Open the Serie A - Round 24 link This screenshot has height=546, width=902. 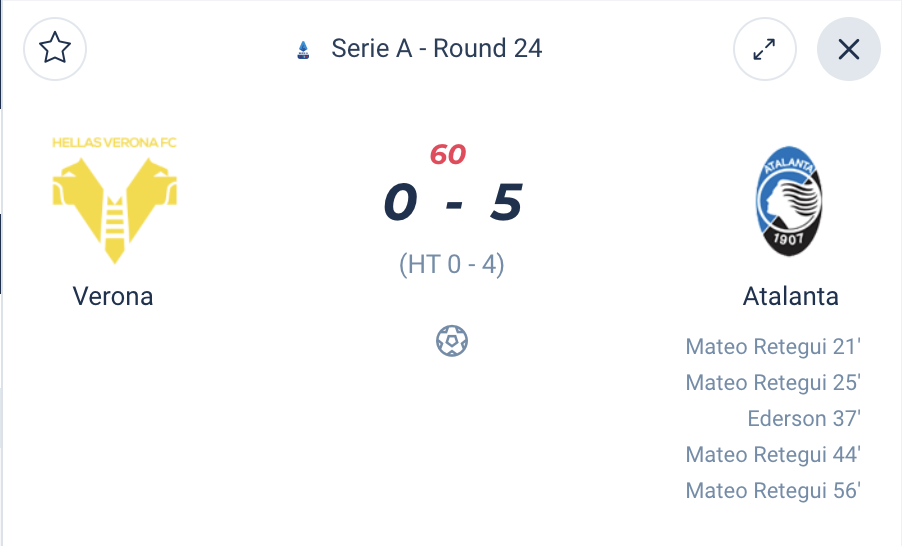(x=436, y=48)
